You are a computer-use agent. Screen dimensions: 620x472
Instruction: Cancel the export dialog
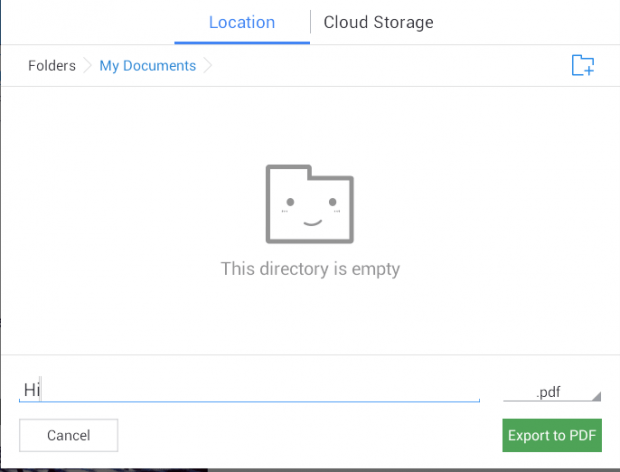point(68,435)
